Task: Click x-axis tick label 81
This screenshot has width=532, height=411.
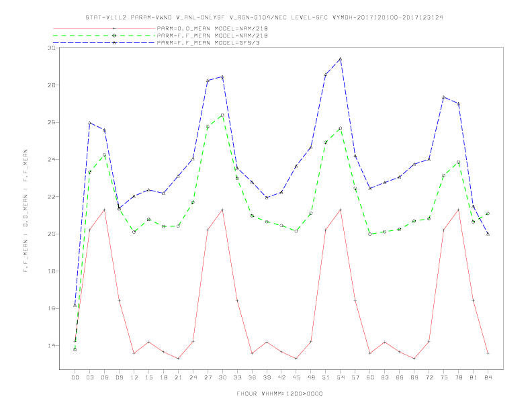Action: point(474,377)
